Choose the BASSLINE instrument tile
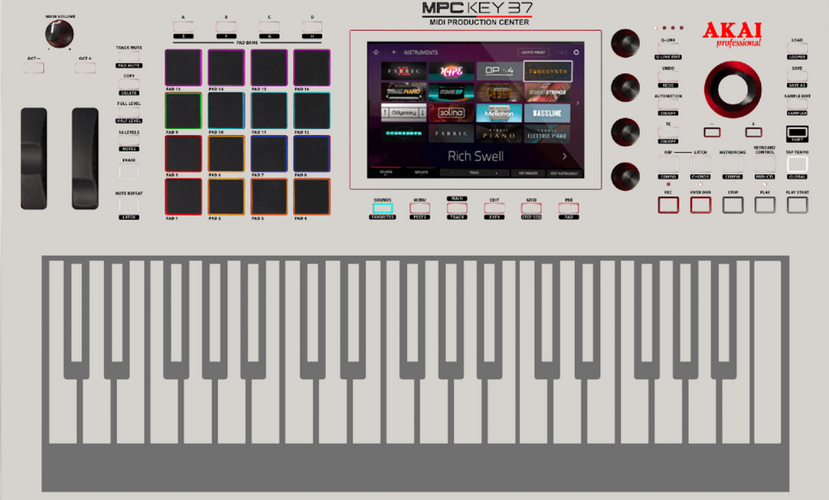This screenshot has height=500, width=829. click(547, 113)
